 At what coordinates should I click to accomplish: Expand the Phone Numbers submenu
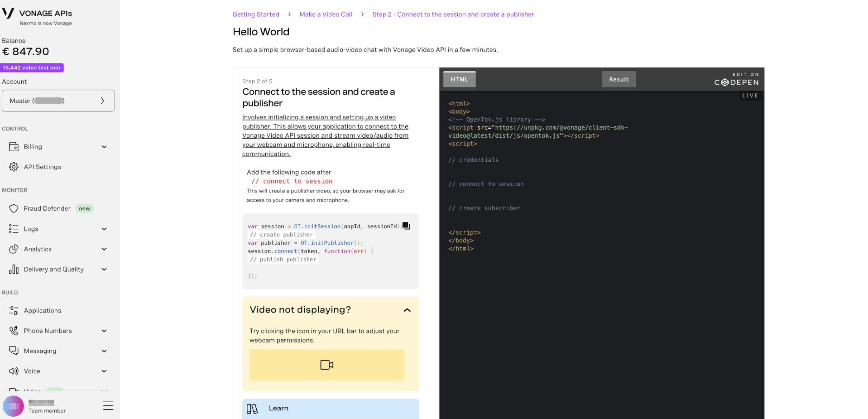104,331
